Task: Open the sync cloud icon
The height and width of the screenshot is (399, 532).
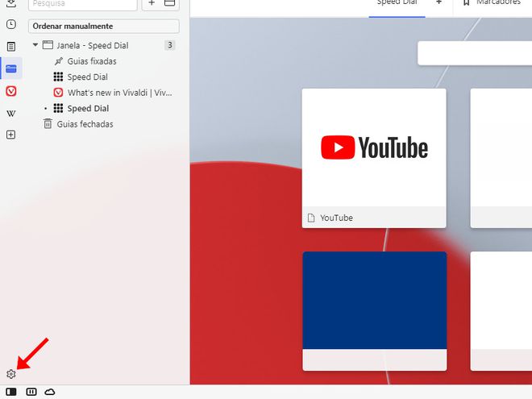Action: point(50,392)
